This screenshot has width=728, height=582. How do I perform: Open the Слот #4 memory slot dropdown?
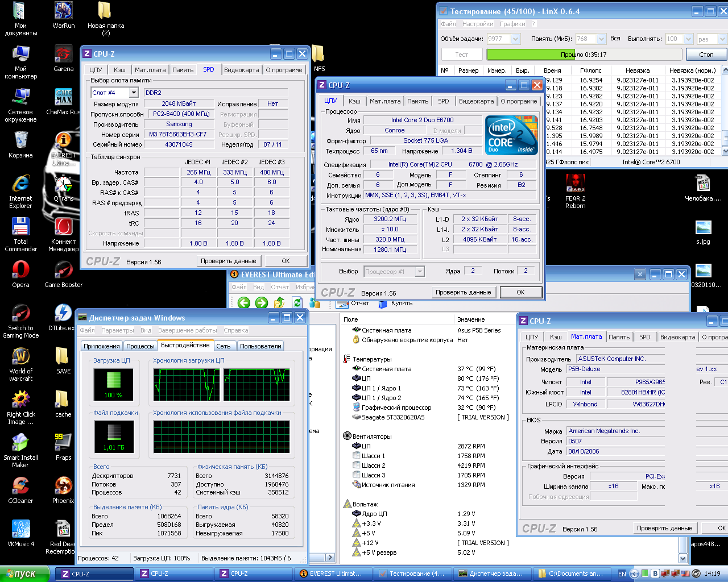point(134,93)
